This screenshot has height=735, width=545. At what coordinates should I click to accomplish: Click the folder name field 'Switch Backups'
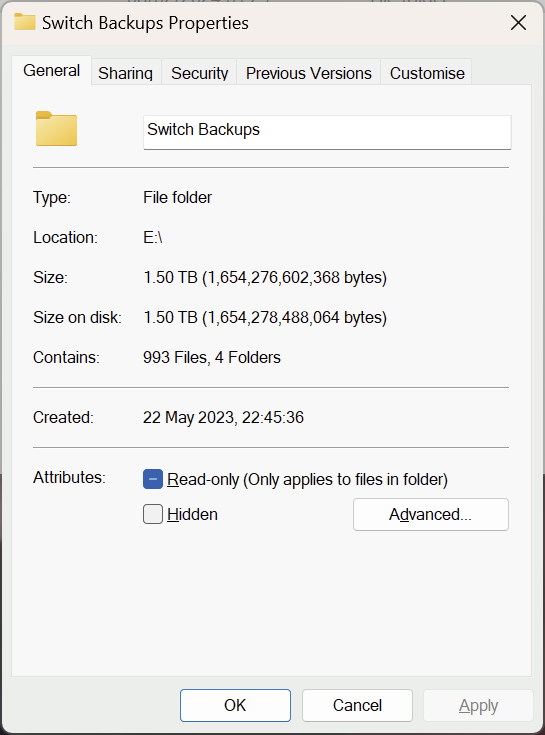coord(327,132)
